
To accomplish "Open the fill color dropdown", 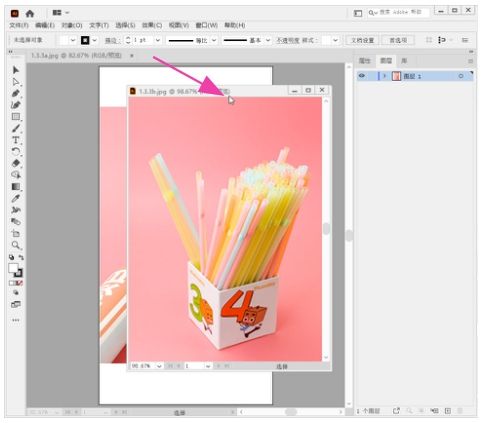I will click(73, 40).
